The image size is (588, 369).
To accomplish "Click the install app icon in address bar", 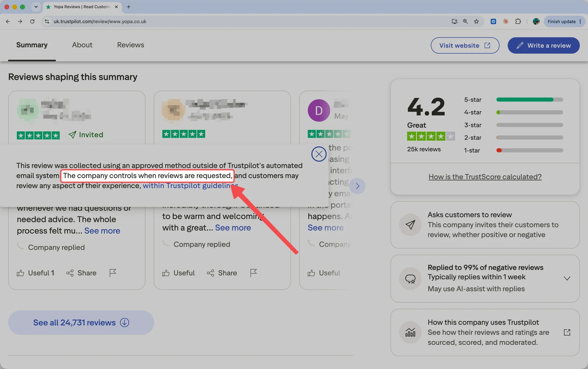I will point(455,21).
